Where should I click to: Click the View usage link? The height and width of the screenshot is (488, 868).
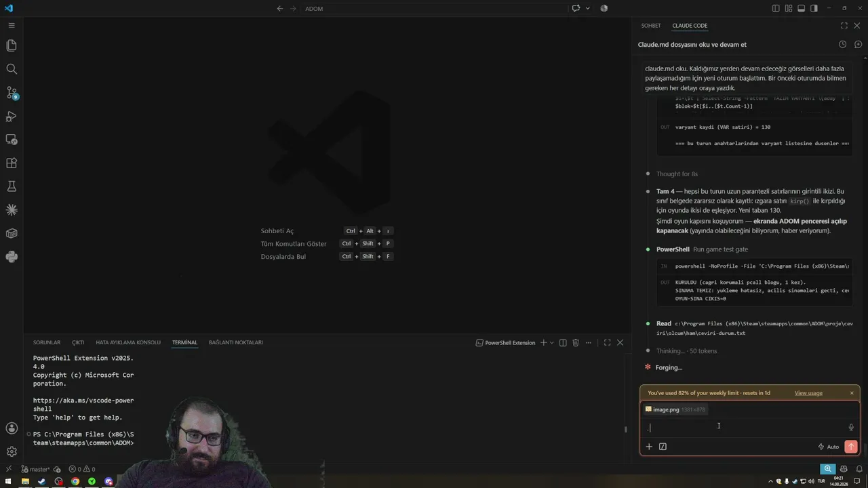click(x=808, y=393)
